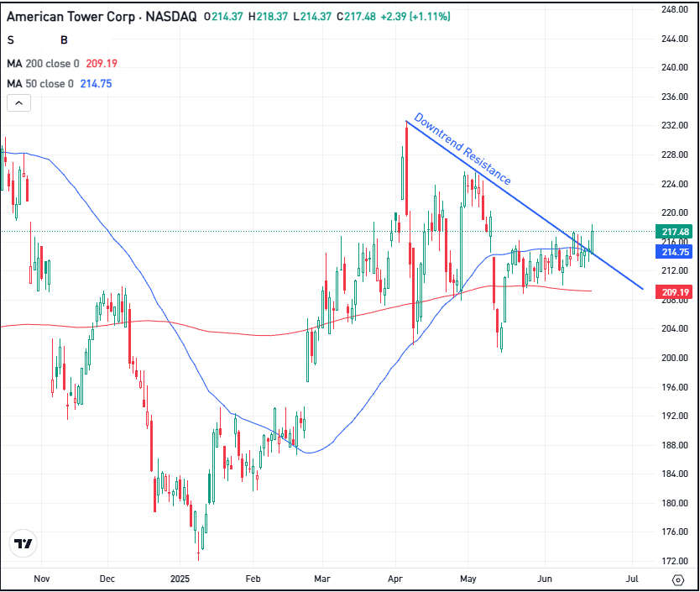Click the Dec label on time axis
Viewport: 700px width, 592px height.
click(x=107, y=579)
